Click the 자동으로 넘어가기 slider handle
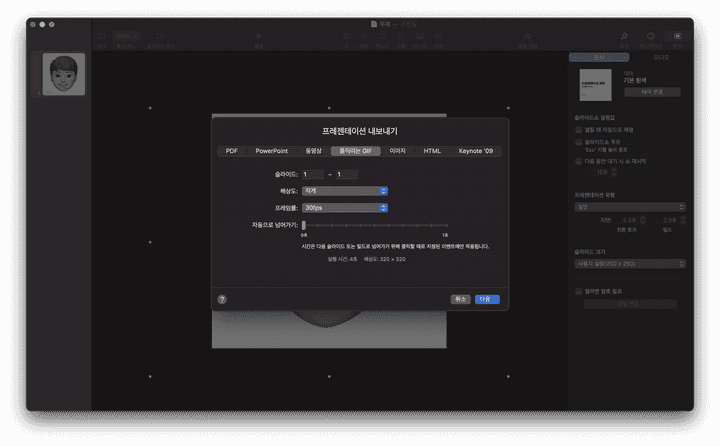720x446 pixels. pyautogui.click(x=304, y=225)
